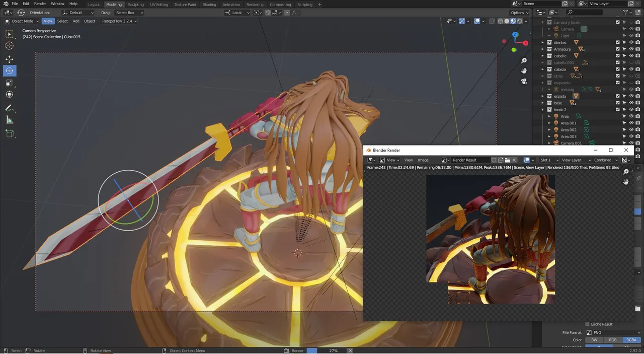This screenshot has height=354, width=644.
Task: Expand the dientes collection in outliner
Action: pyautogui.click(x=543, y=42)
